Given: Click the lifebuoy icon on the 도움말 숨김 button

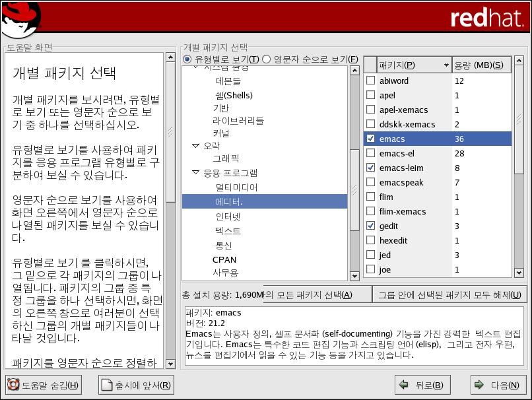Looking at the screenshot, I should (13, 385).
